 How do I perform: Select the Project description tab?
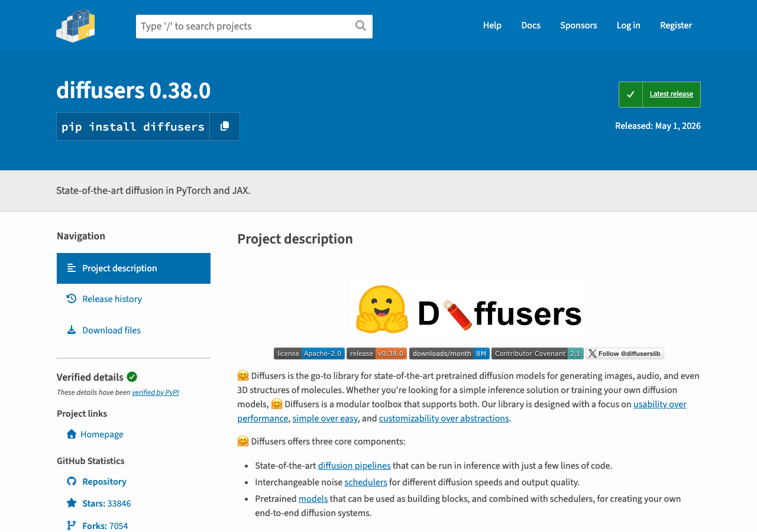click(134, 268)
